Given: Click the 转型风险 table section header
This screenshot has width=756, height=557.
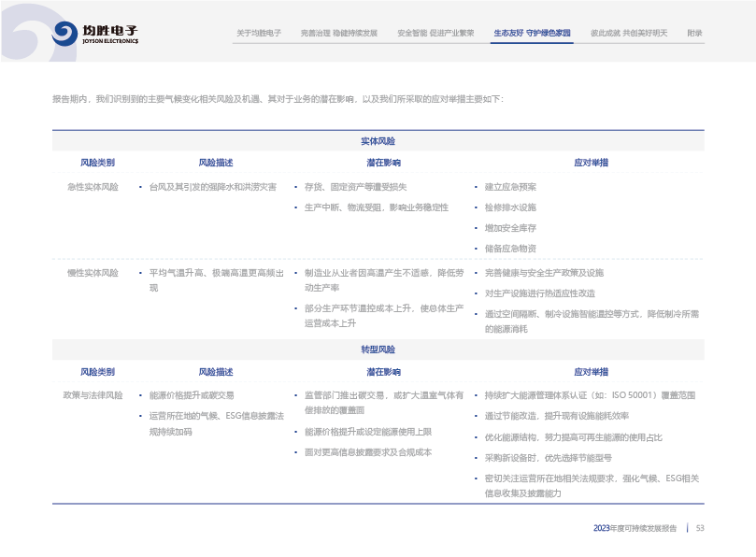Looking at the screenshot, I should coord(378,350).
